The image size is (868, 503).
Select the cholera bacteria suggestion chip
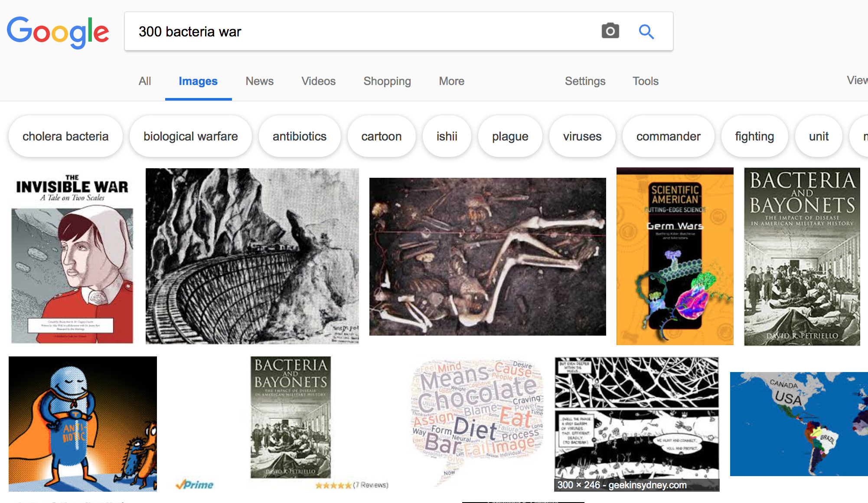click(65, 137)
